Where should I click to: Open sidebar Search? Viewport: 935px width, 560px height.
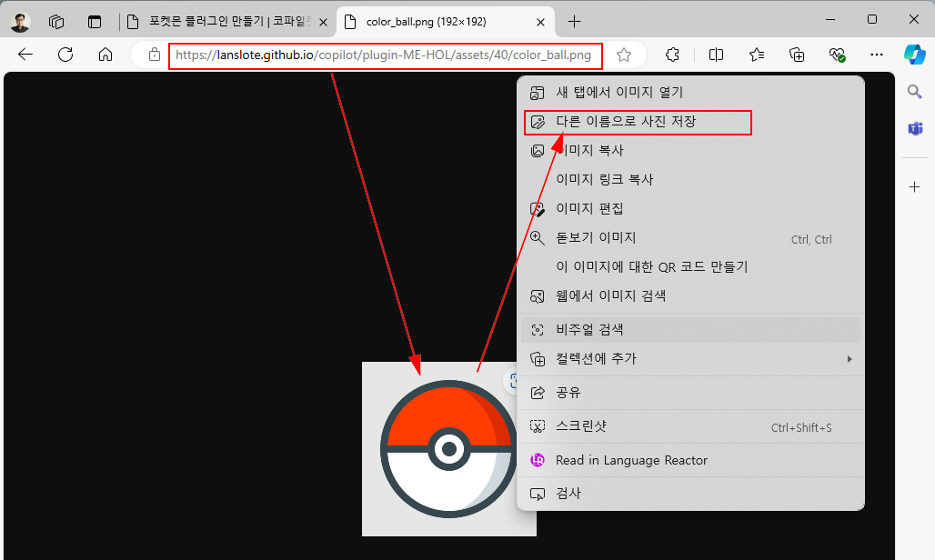point(915,92)
